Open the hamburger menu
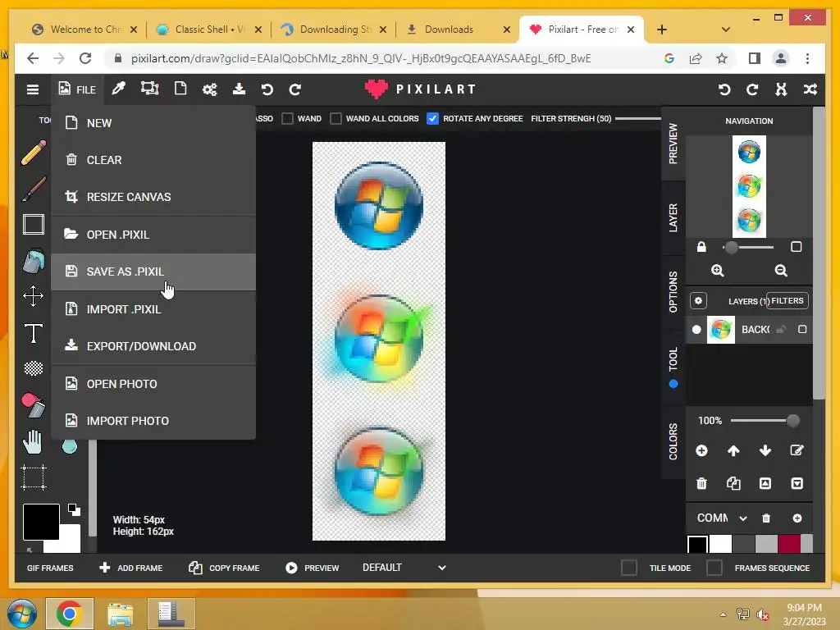This screenshot has width=840, height=630. (33, 89)
